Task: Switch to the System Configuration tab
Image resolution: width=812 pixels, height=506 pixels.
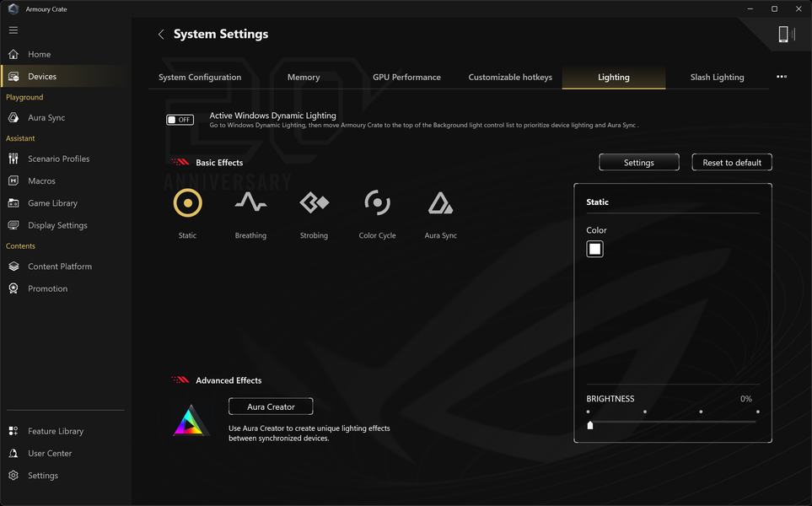Action: tap(200, 78)
